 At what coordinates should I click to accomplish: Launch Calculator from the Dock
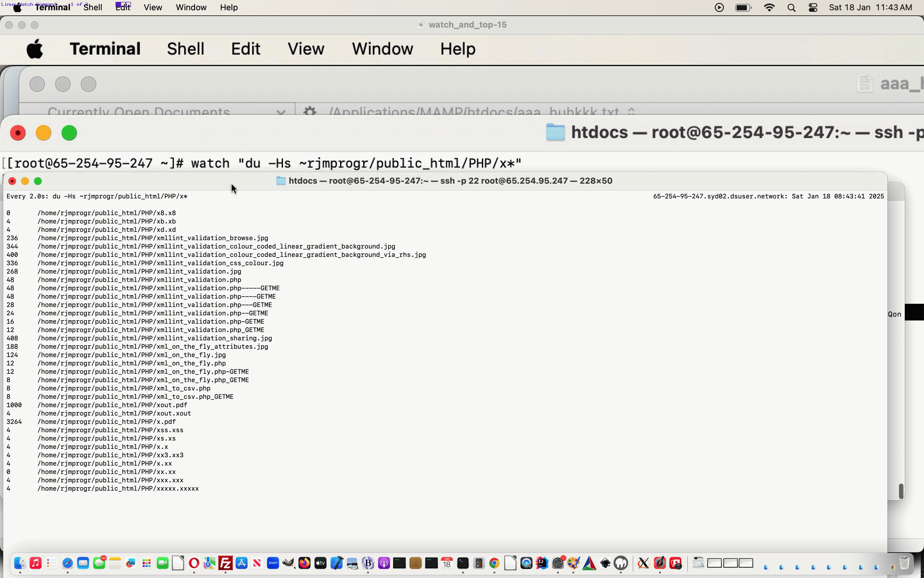[x=479, y=563]
